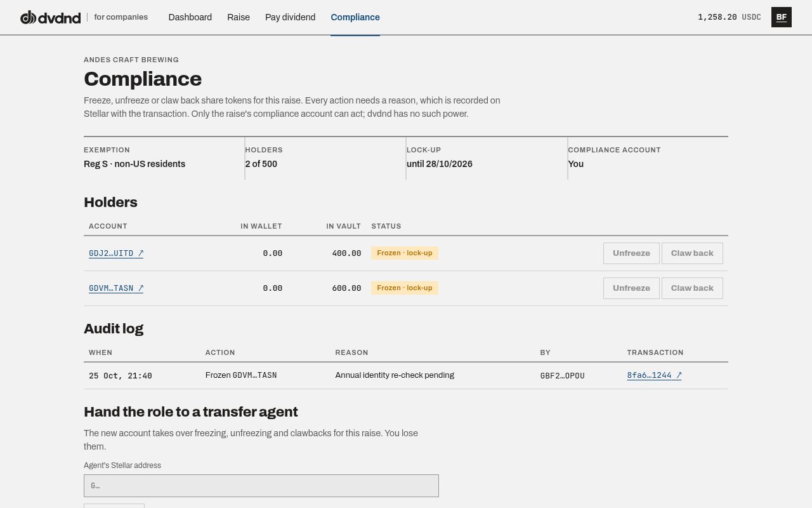Image resolution: width=812 pixels, height=508 pixels.
Task: Click the audit log time 25 Oct, 21:40
Action: coord(121,376)
